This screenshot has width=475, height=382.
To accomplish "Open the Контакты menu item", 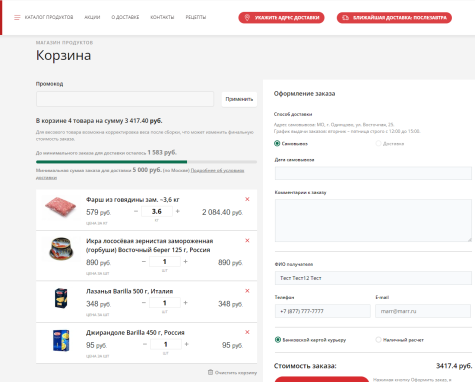I will point(162,17).
